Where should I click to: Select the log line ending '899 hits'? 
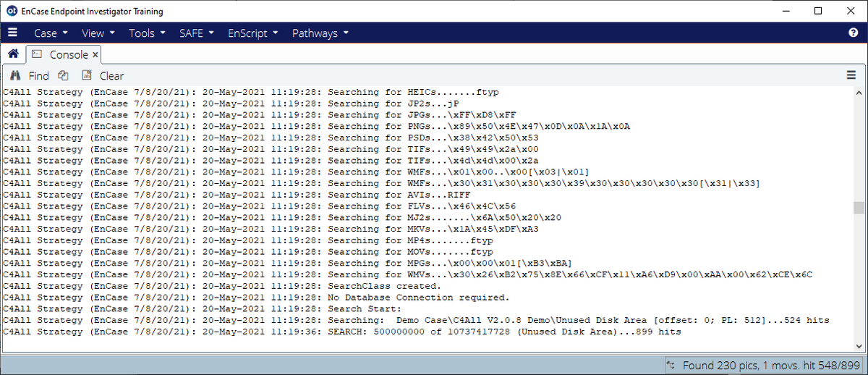coord(343,331)
